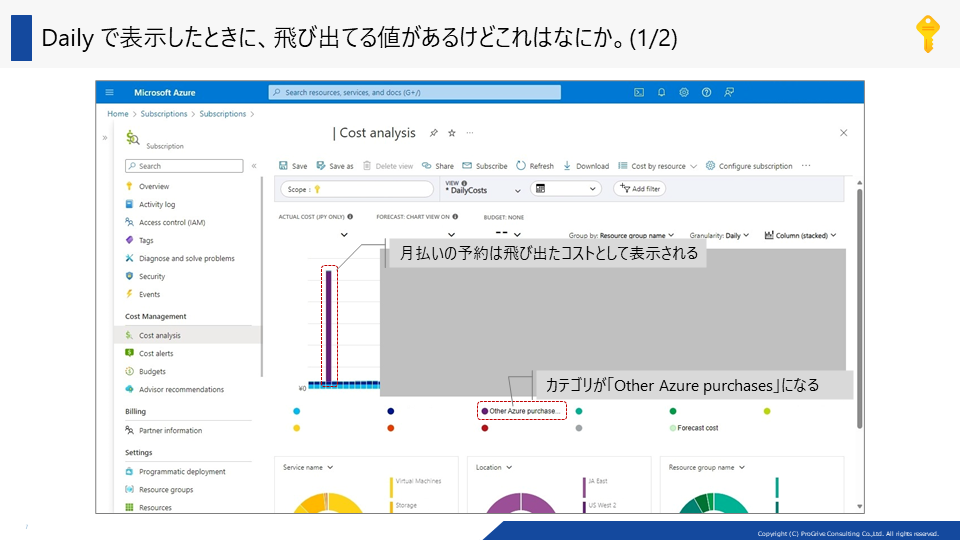
Task: Open the DailyCosts view dropdown
Action: click(x=483, y=187)
